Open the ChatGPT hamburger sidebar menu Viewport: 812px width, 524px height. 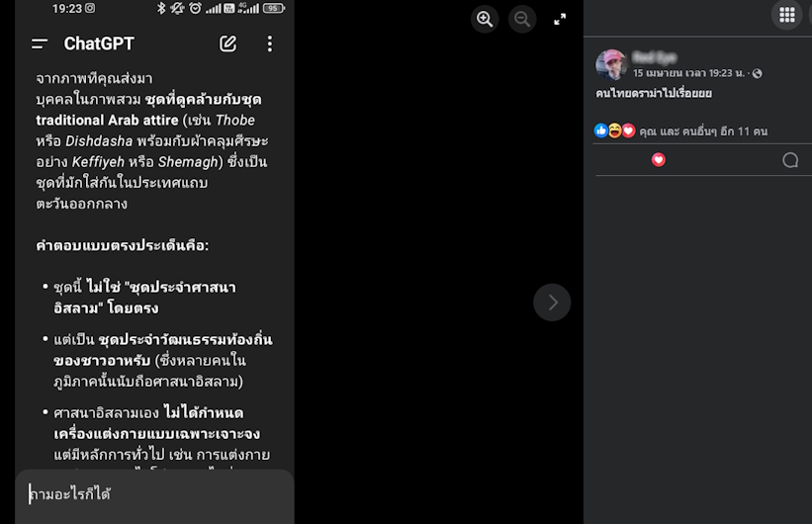coord(40,44)
